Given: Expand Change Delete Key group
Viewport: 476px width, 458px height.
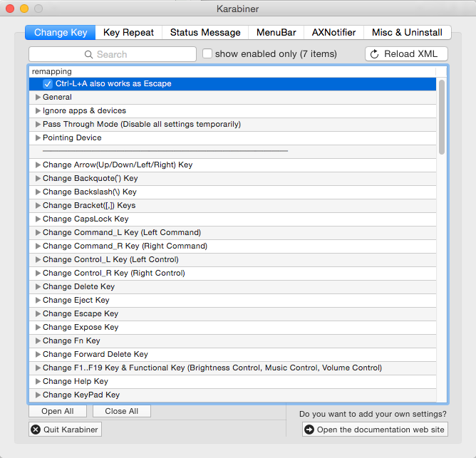Looking at the screenshot, I should coord(38,286).
